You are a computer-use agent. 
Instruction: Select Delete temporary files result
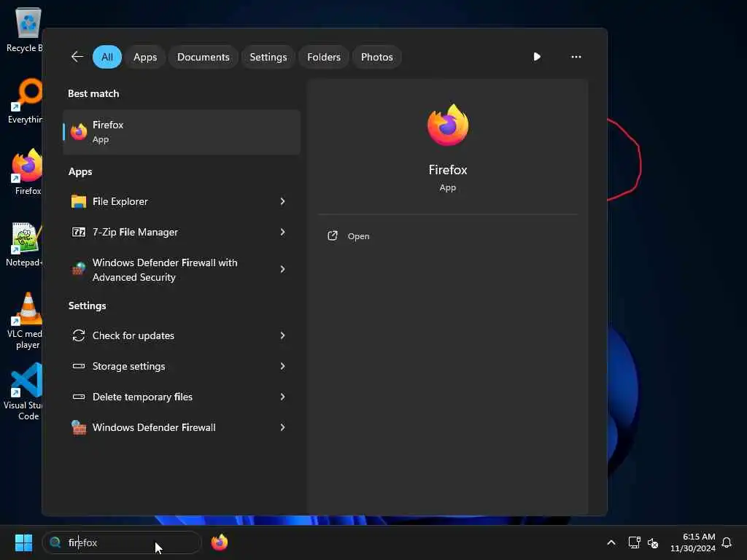[x=182, y=397]
